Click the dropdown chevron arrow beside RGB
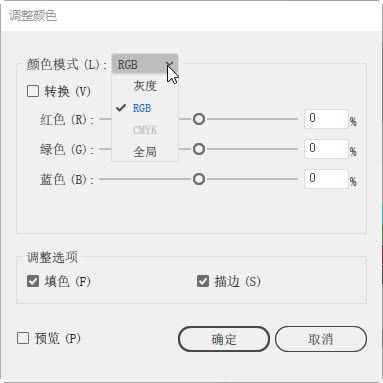 [170, 64]
